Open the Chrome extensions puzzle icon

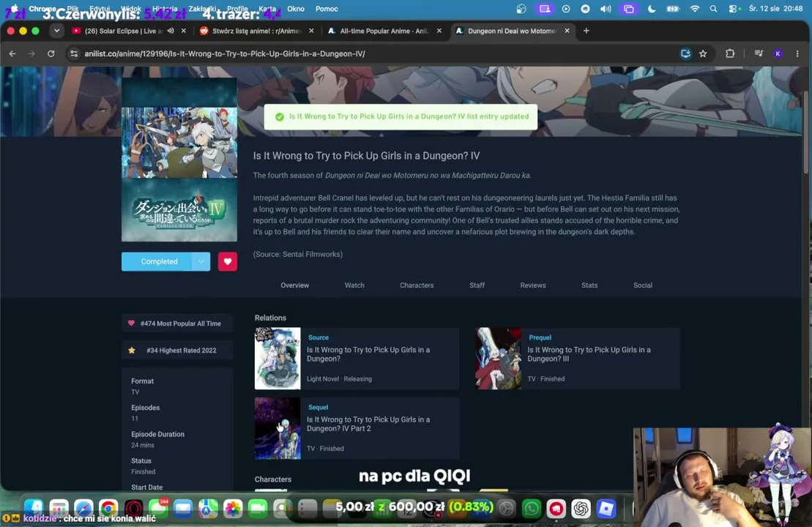(730, 53)
